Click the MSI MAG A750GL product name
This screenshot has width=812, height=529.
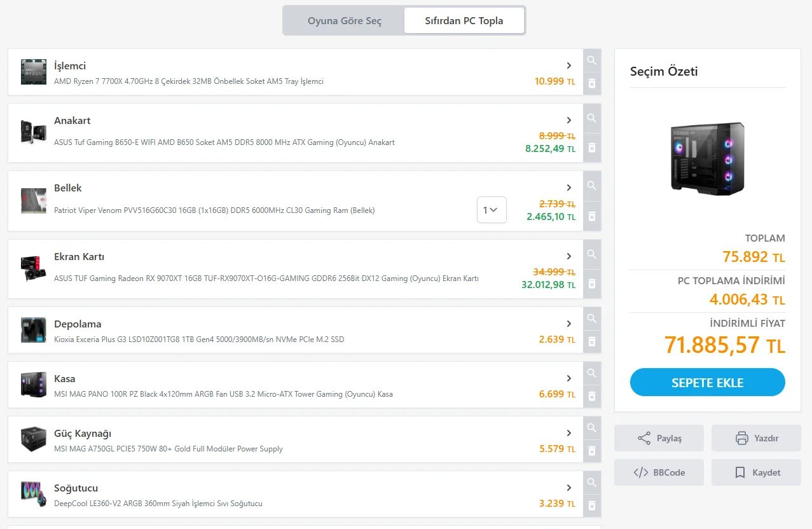169,449
